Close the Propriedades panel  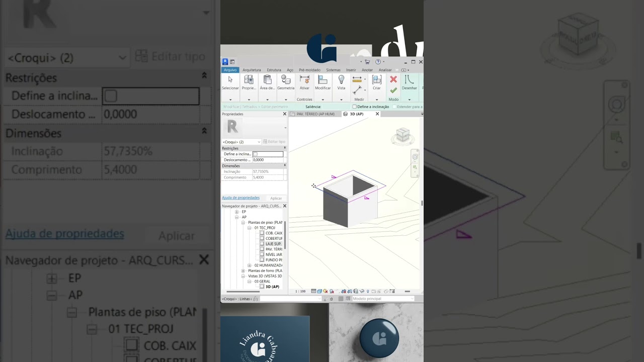(285, 114)
